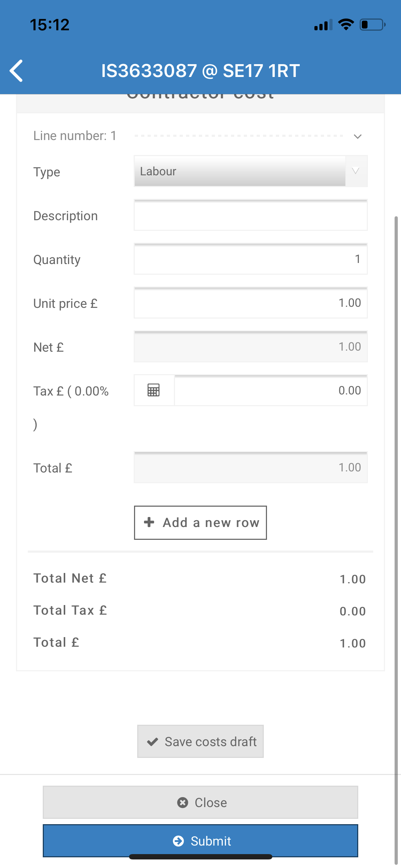The image size is (401, 868).
Task: Collapse the Line number 1 section
Action: 358,136
